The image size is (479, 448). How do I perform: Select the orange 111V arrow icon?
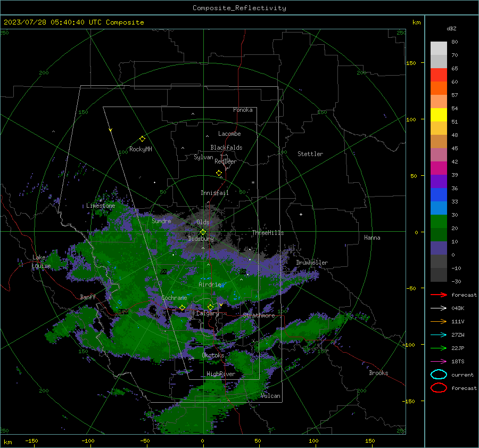439,321
